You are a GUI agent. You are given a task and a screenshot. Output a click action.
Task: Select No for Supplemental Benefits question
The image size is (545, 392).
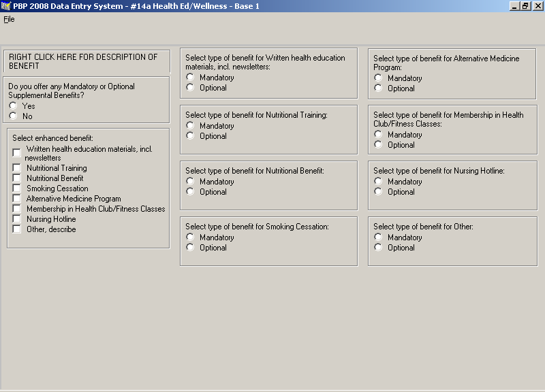pyautogui.click(x=13, y=116)
